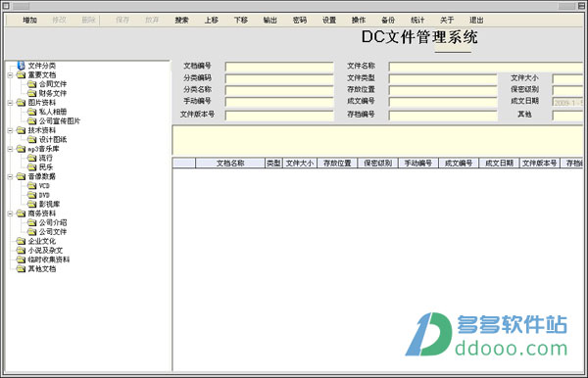Click 下移 to move item down
The image size is (588, 378).
tap(241, 21)
